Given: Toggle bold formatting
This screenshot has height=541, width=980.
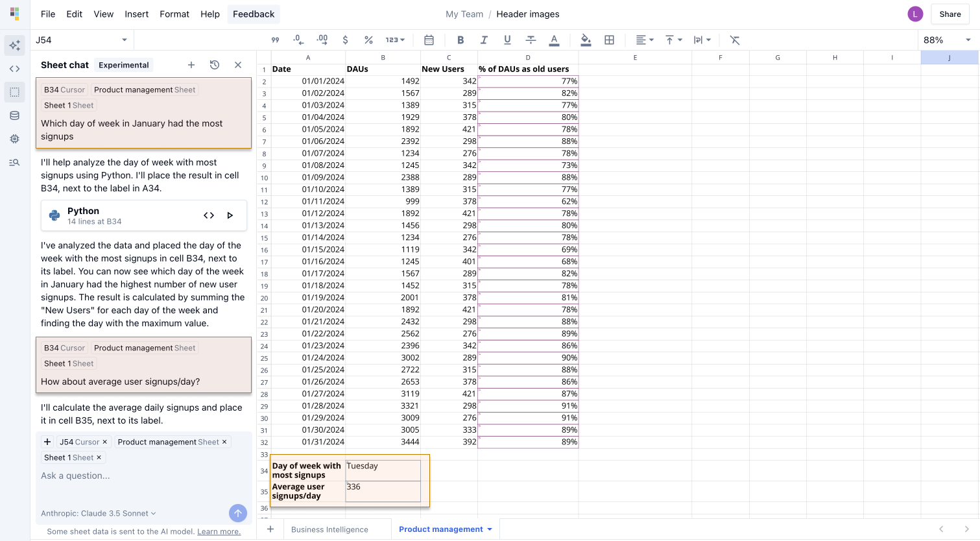Looking at the screenshot, I should coord(460,40).
